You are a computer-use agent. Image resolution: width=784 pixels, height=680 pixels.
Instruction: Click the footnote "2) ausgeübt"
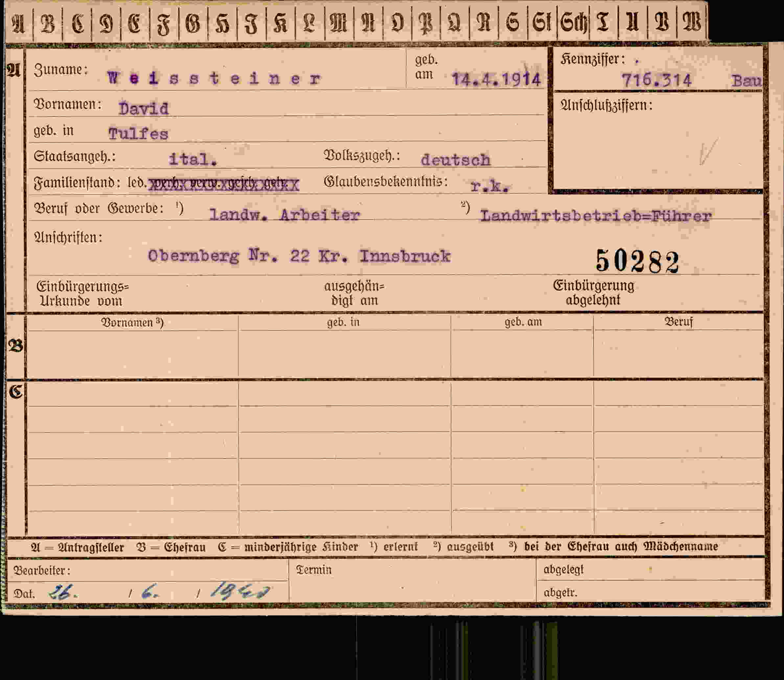click(464, 547)
